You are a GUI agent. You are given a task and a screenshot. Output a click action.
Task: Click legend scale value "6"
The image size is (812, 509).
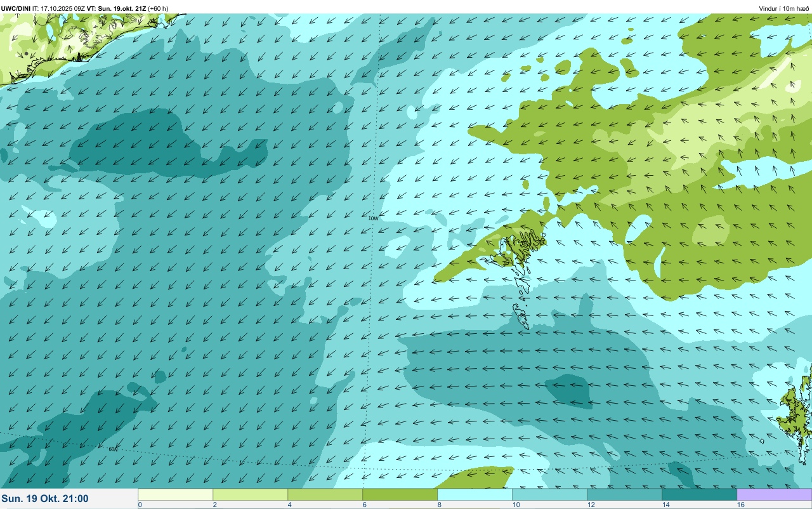coord(364,505)
